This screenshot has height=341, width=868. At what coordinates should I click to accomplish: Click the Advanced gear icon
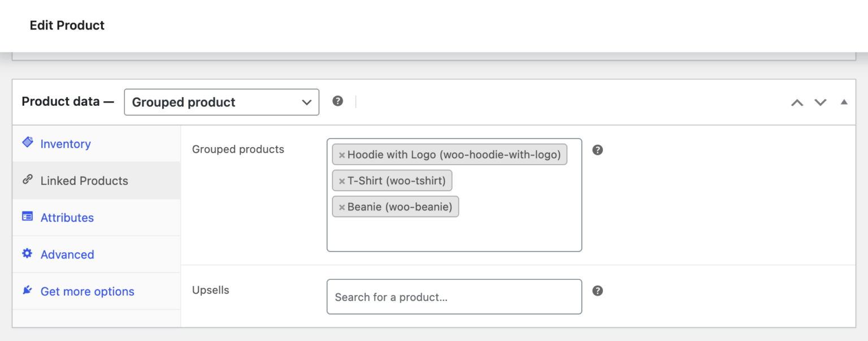point(27,254)
